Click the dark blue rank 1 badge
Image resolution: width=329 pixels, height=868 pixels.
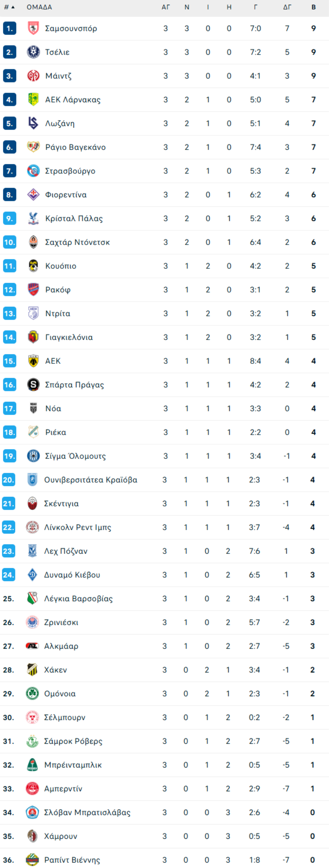[10, 29]
